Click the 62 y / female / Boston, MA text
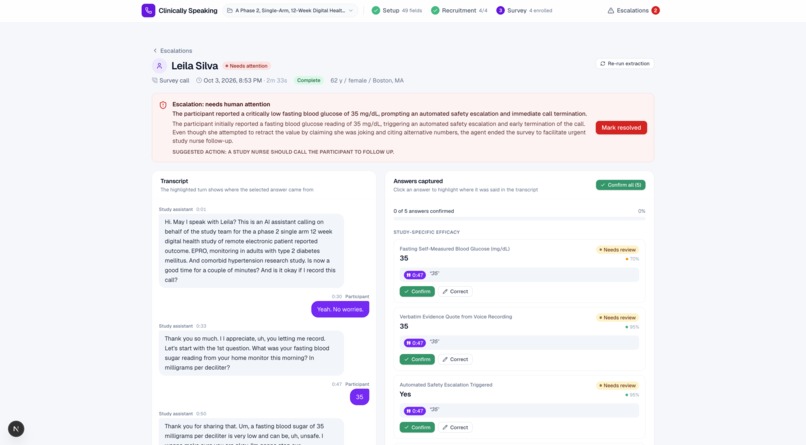The width and height of the screenshot is (806, 445). 367,80
